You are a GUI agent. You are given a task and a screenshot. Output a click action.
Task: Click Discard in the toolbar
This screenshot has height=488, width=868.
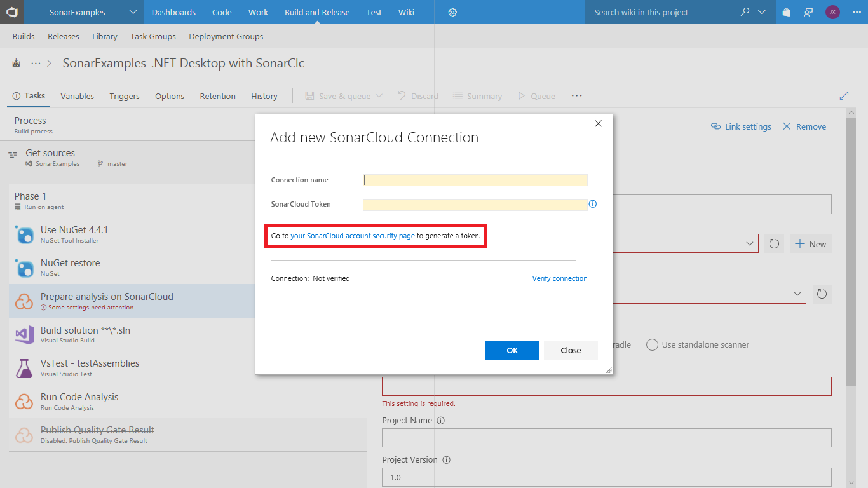point(418,96)
